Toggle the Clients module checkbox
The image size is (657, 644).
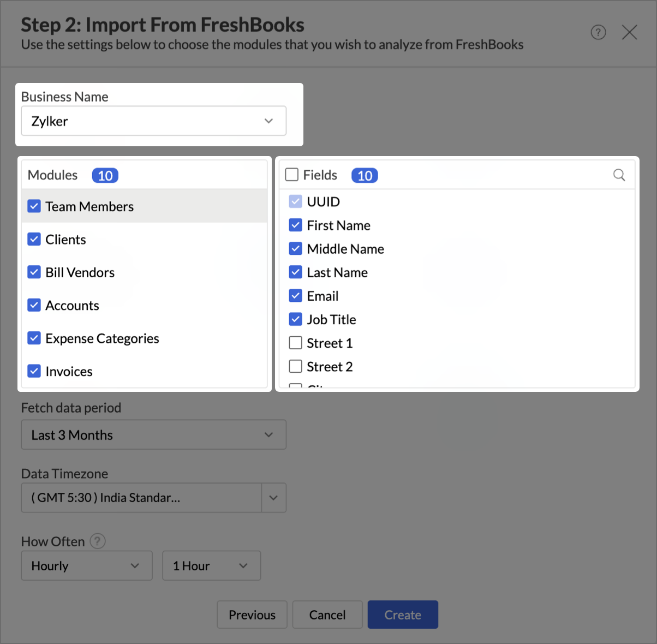point(34,240)
